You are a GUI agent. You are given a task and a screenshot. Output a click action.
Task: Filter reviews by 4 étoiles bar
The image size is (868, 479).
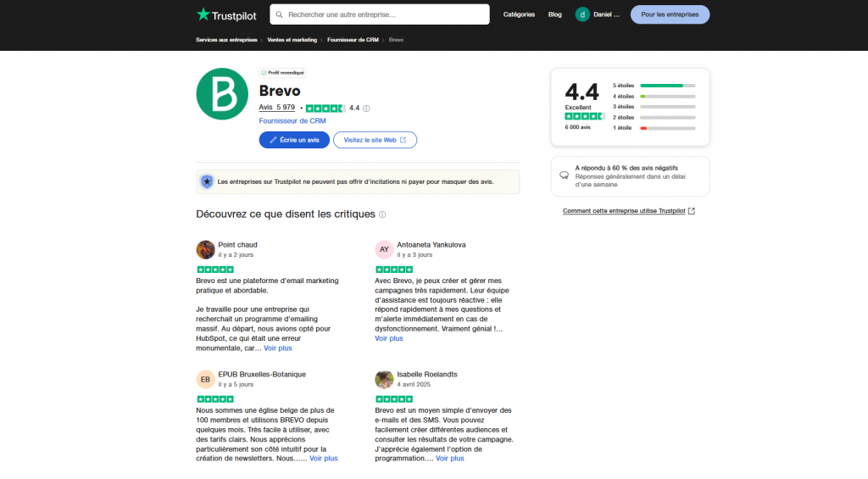(x=668, y=97)
